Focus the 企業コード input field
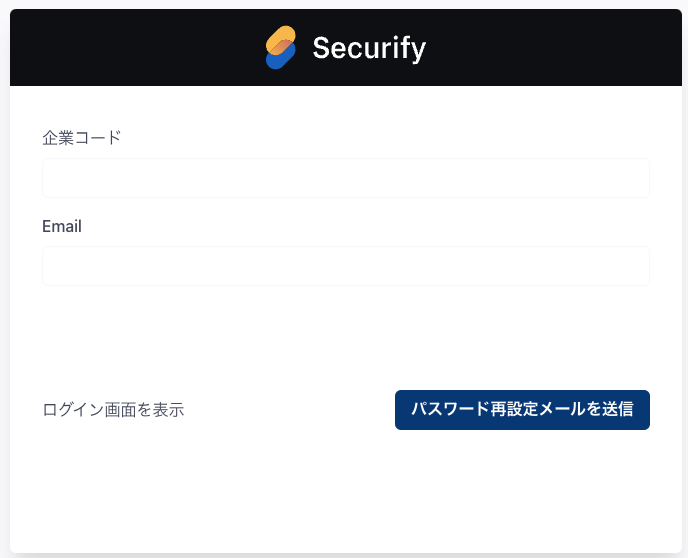The image size is (688, 558). [x=346, y=178]
